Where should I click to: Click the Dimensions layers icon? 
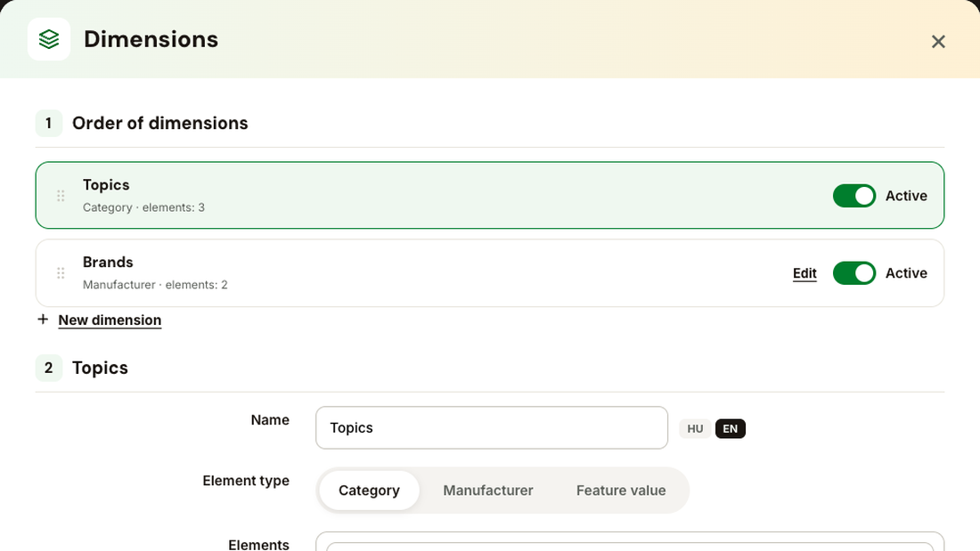pyautogui.click(x=49, y=39)
